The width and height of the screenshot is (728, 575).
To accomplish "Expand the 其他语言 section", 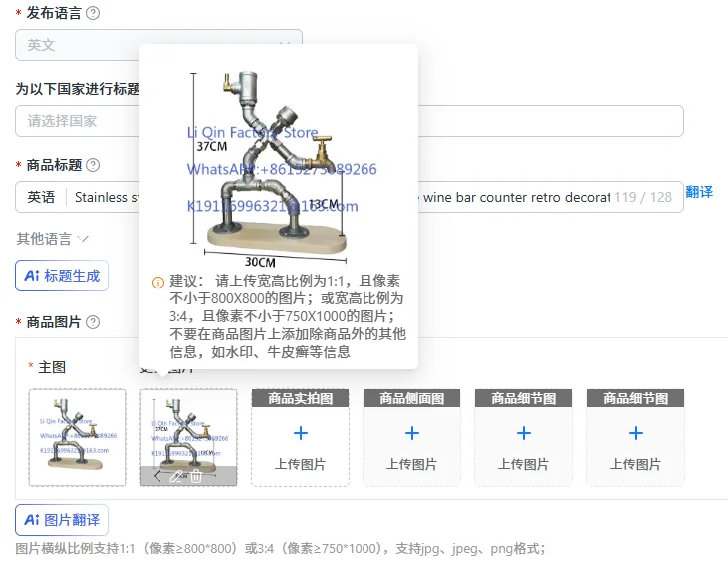I will click(52, 239).
